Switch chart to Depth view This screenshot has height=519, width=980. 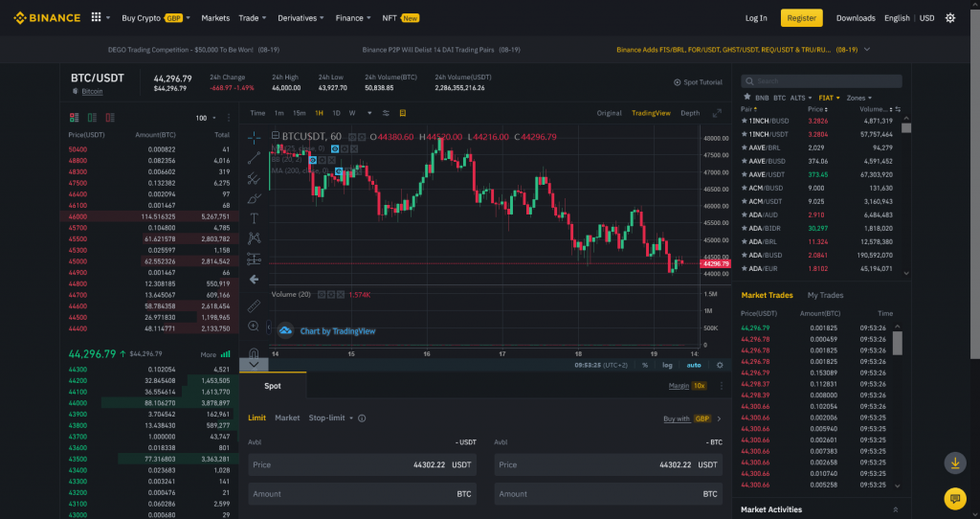tap(690, 113)
